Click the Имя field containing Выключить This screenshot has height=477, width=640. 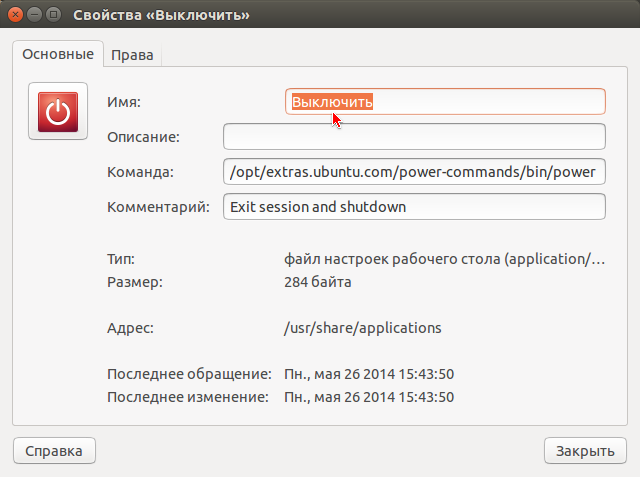[x=445, y=102]
